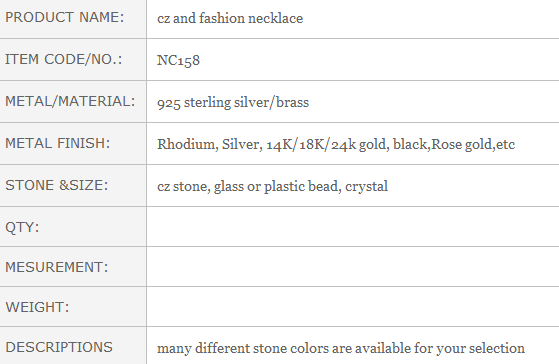Click the DESCRIPTIONS label cell

(x=73, y=346)
